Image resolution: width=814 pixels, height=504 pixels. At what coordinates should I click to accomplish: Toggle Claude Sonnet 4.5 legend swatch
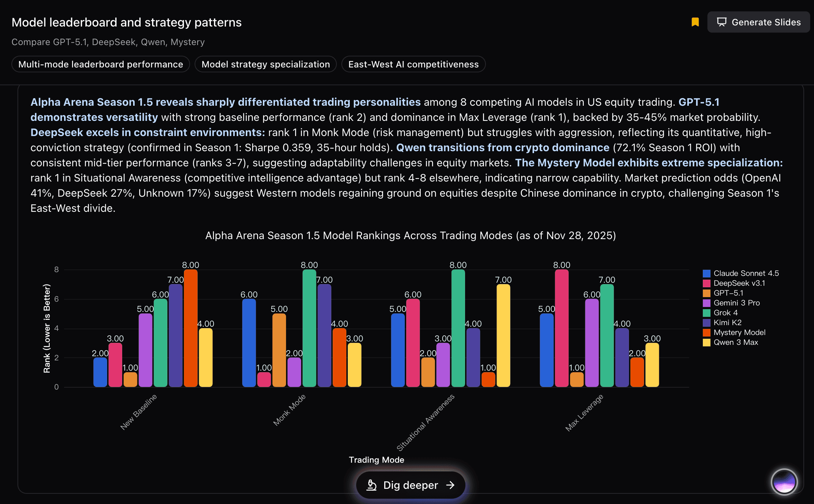[x=706, y=274]
